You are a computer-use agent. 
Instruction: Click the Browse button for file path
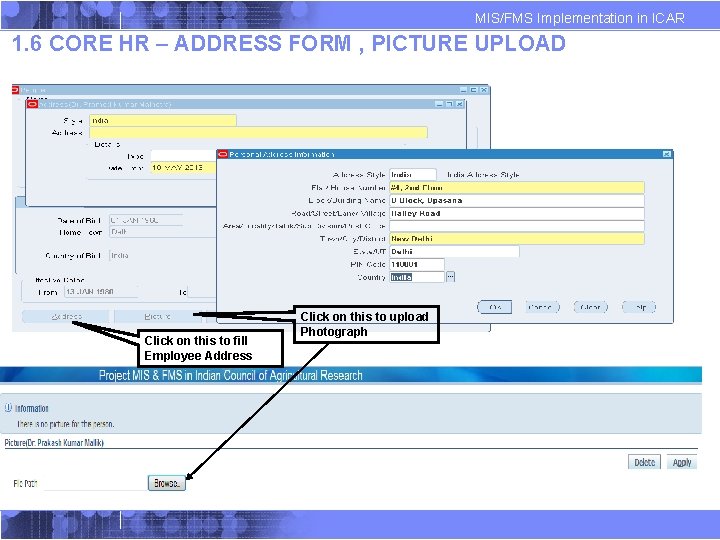click(x=167, y=483)
